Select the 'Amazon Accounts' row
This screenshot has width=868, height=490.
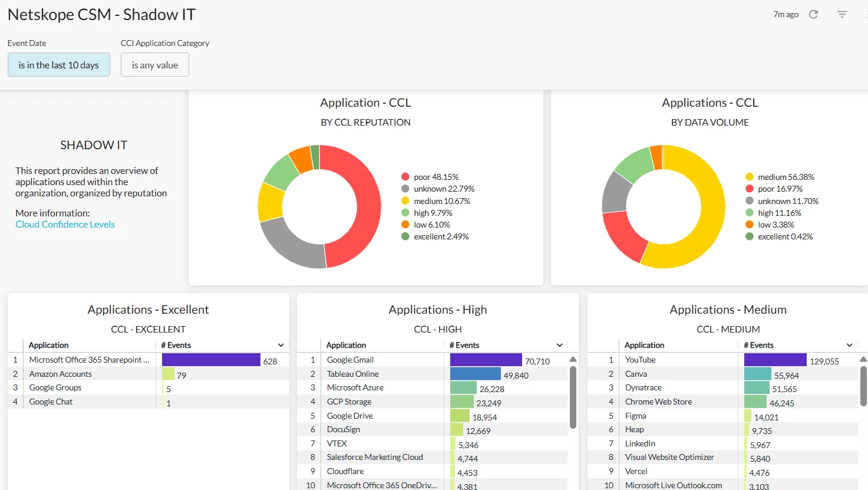148,374
